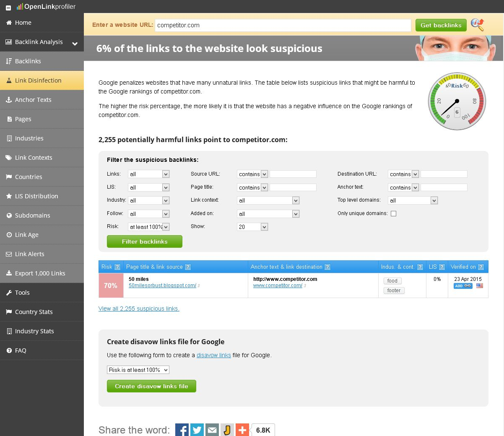
Task: Open the Source URL contains dropdown
Action: (252, 174)
